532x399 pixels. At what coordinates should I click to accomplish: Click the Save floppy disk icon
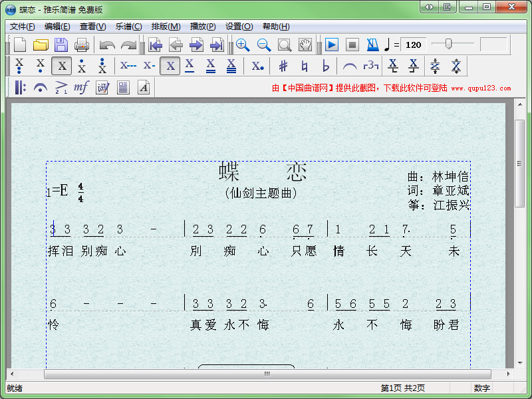pos(61,45)
